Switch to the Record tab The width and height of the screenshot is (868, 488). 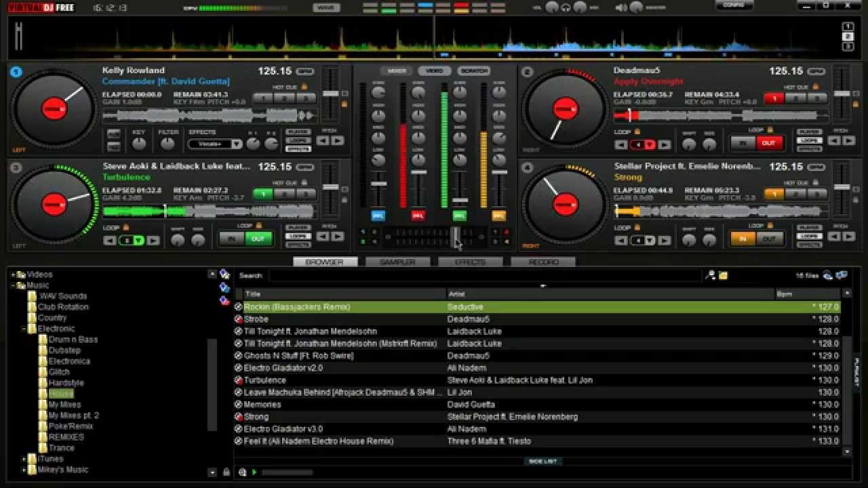click(x=543, y=262)
